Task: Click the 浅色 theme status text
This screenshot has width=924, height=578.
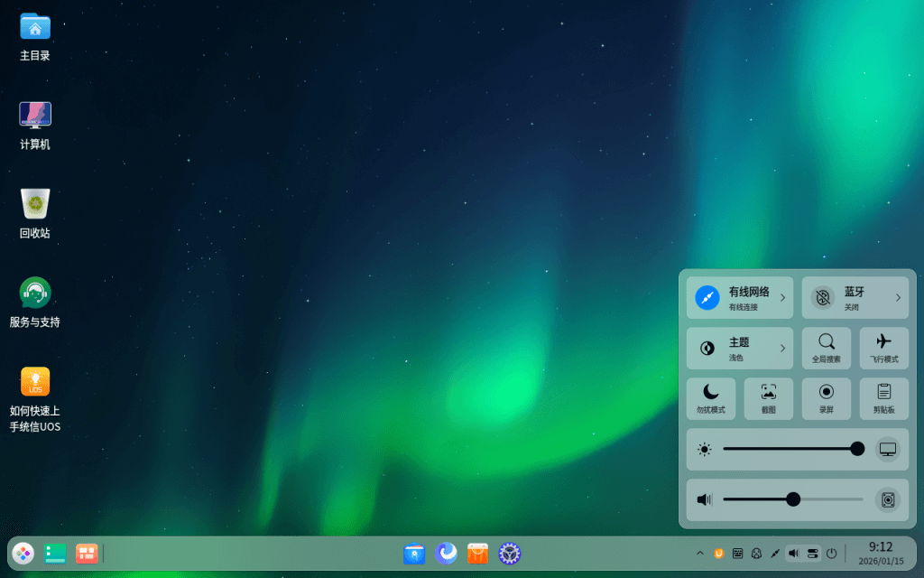Action: click(736, 358)
